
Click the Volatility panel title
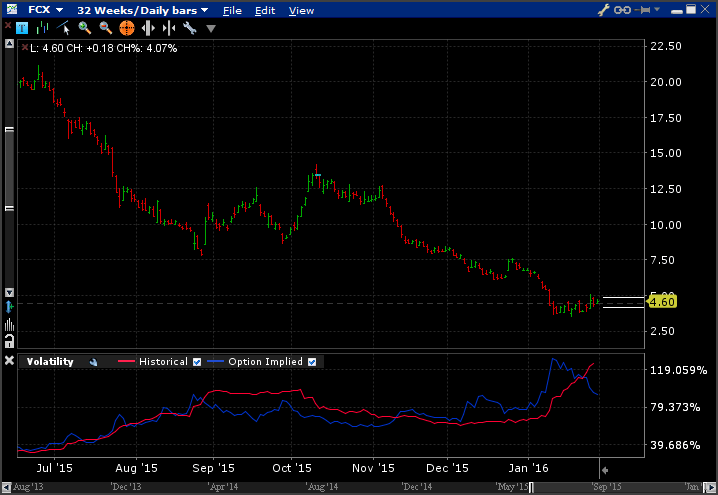(50, 362)
